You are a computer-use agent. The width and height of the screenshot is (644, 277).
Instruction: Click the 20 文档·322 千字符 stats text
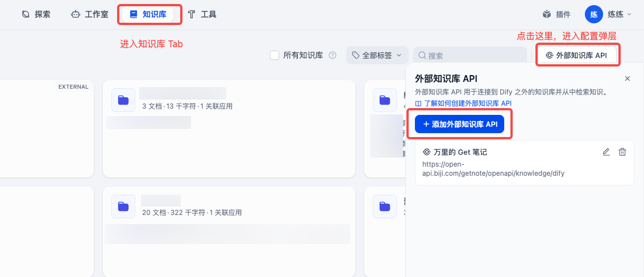click(192, 213)
